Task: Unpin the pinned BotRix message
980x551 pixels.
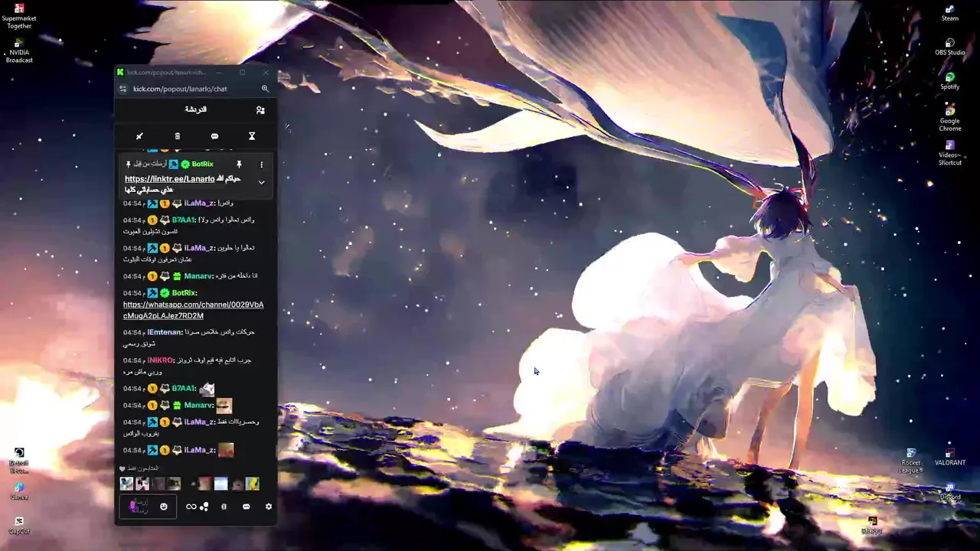Action: [x=239, y=165]
